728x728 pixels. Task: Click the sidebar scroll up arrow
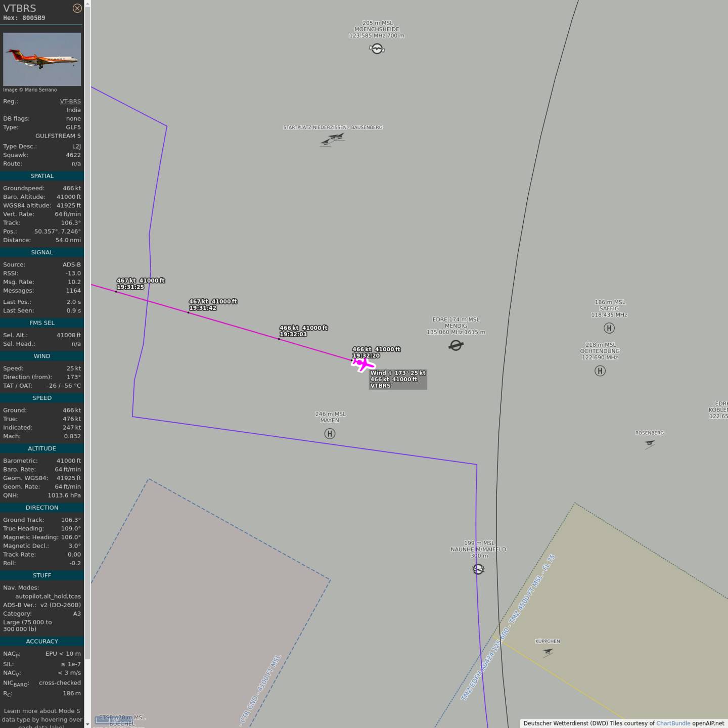[87, 4]
